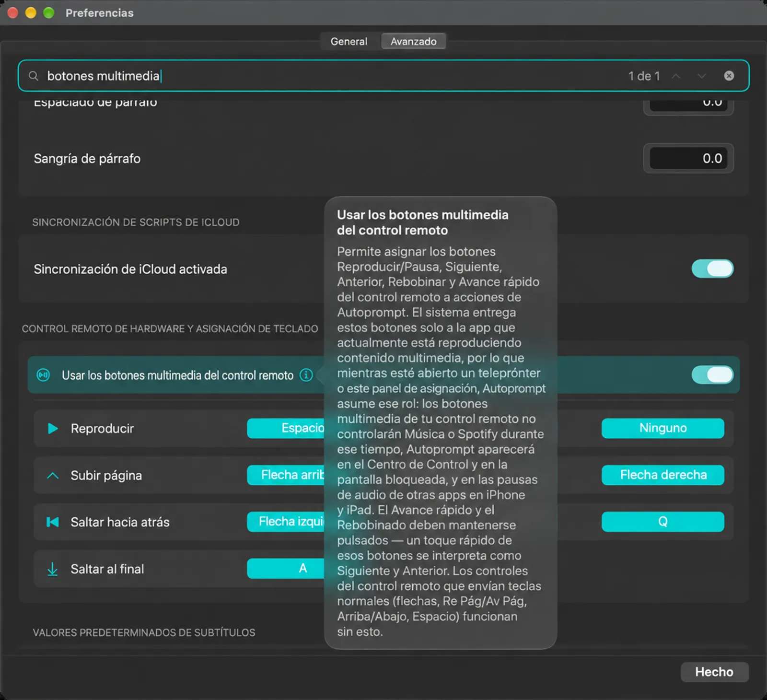
Task: Open info for multimedia buttons option
Action: (306, 375)
